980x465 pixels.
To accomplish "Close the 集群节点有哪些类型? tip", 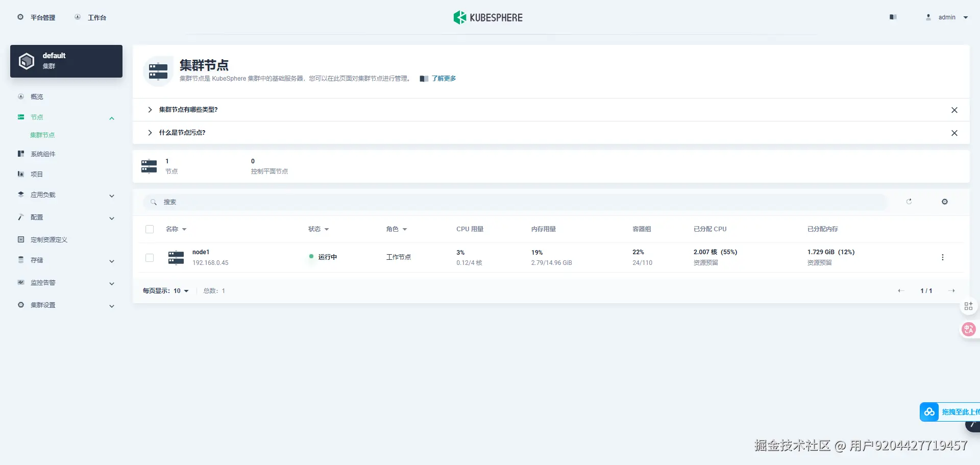I will click(954, 110).
